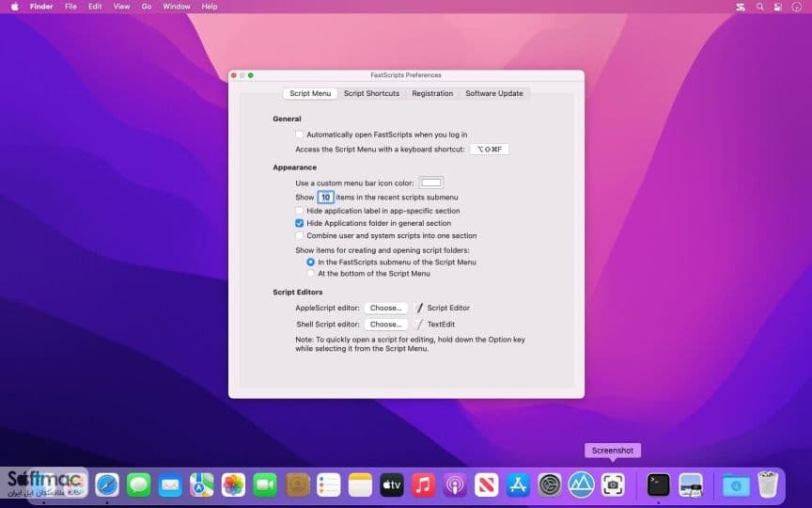Open the Downloads folder in Dock

point(736,485)
